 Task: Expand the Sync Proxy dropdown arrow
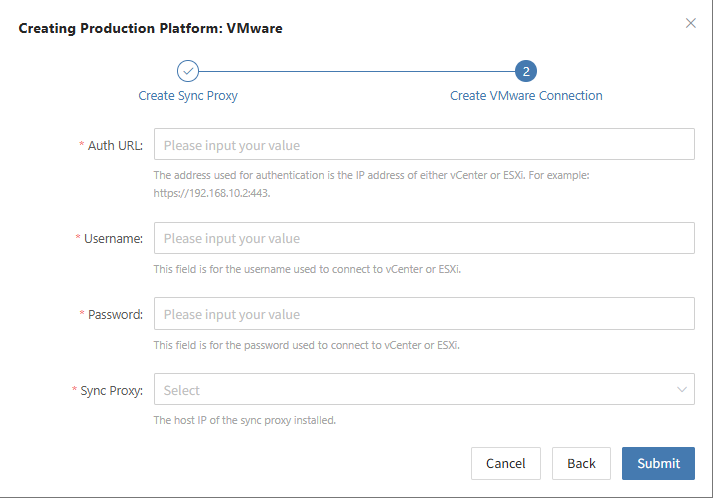[682, 389]
